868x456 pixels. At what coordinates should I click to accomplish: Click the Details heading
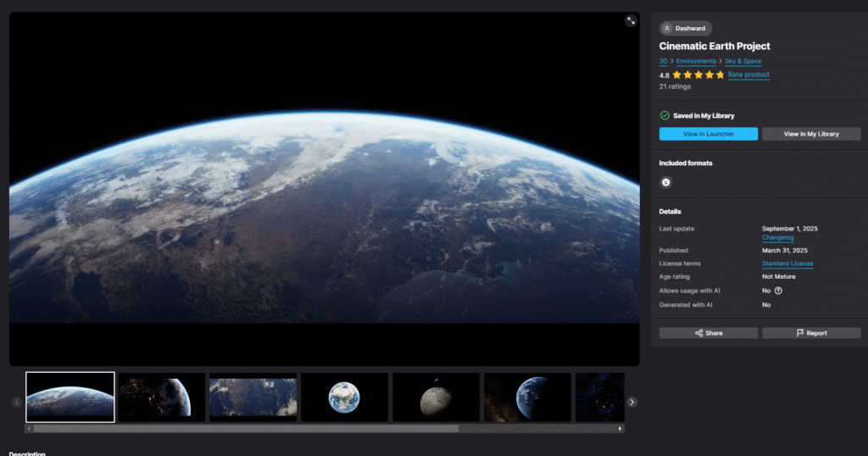[670, 211]
